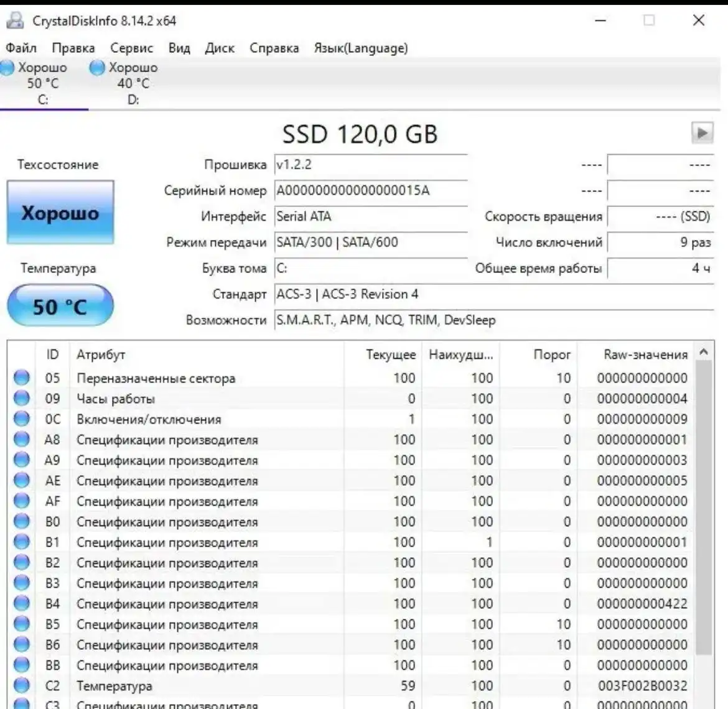
Task: Click status orb for attribute B4 row
Action: coord(22,603)
